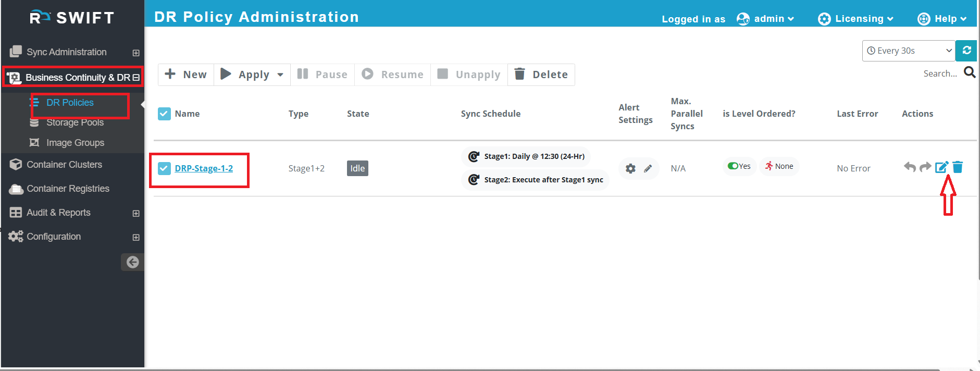Open refresh interval Every 30s dropdown

click(x=909, y=51)
